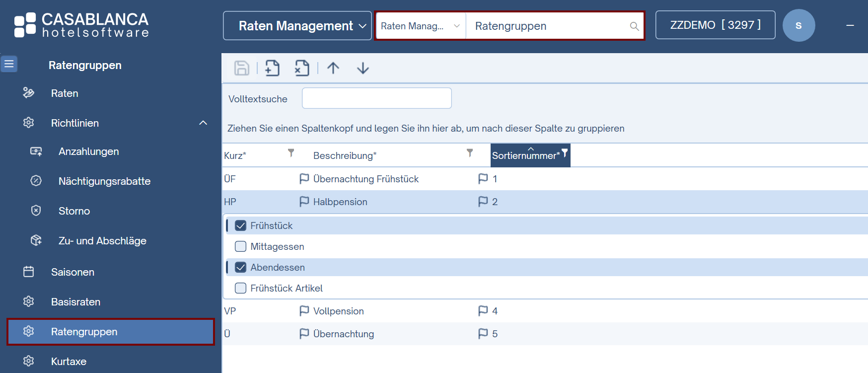Click the add new record icon
This screenshot has height=373, width=868.
coord(272,68)
